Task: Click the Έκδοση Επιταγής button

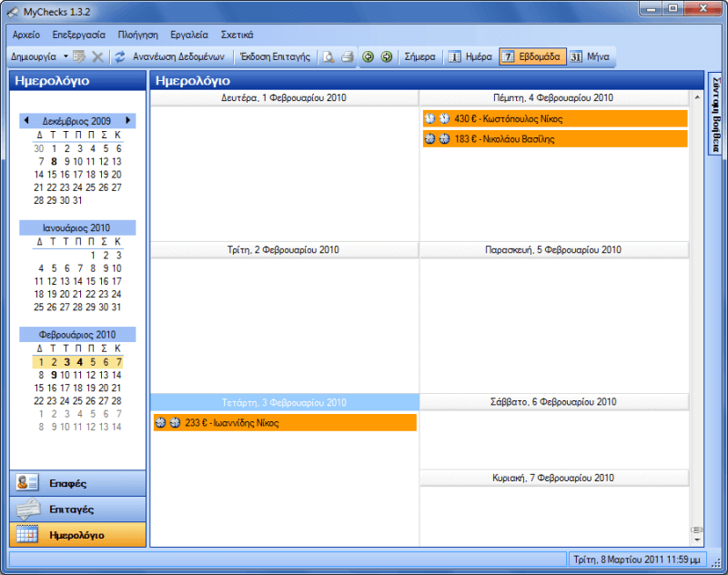Action: [274, 56]
